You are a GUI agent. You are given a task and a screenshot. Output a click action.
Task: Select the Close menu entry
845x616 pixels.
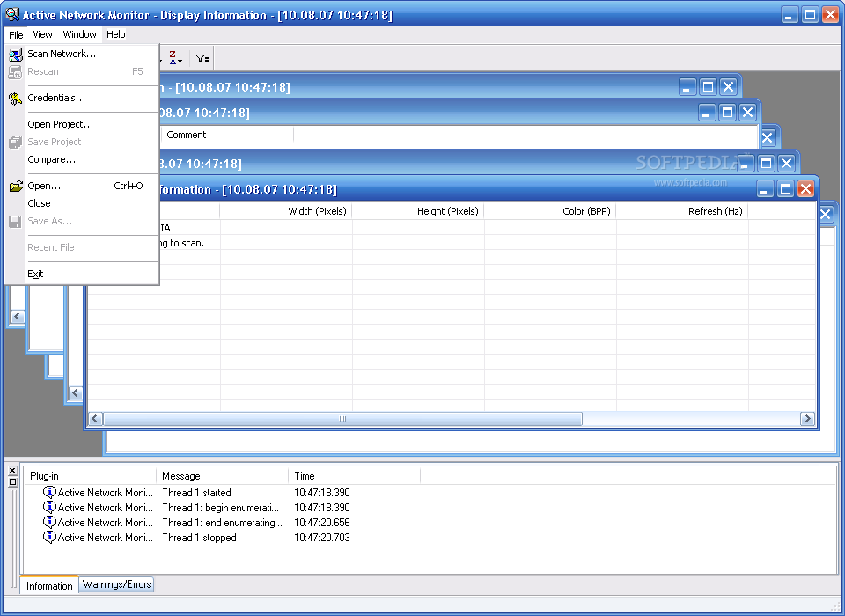83,203
